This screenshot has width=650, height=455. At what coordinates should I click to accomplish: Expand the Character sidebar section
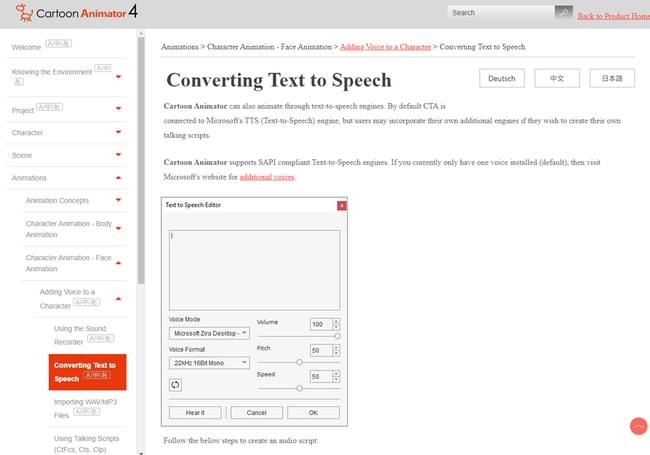coord(118,132)
